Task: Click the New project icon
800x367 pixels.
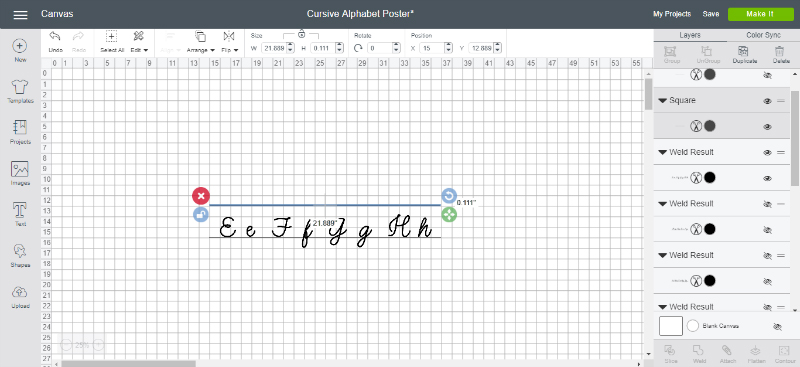Action: coord(20,46)
